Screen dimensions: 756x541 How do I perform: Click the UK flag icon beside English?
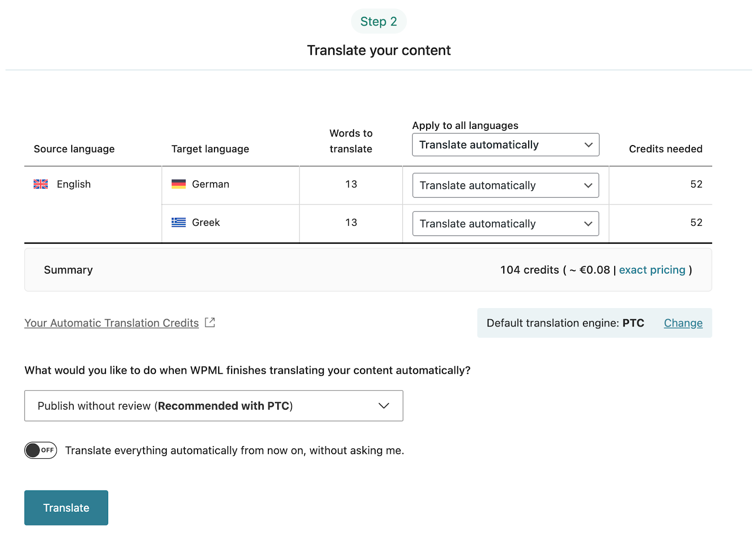pos(41,184)
